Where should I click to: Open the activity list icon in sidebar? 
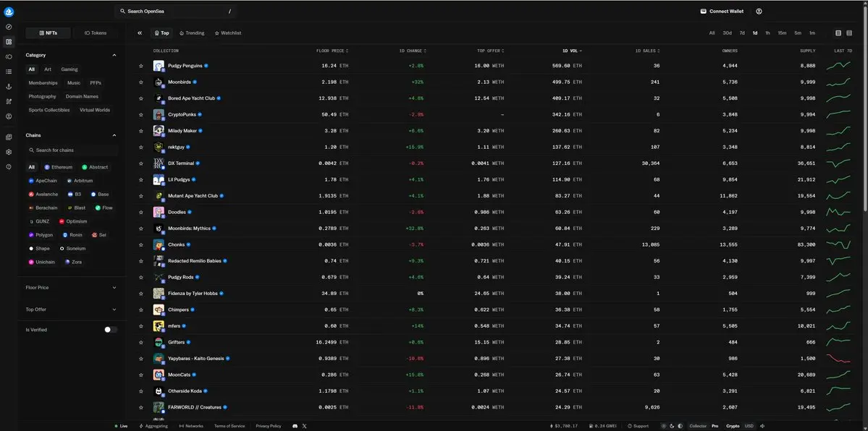pyautogui.click(x=9, y=72)
